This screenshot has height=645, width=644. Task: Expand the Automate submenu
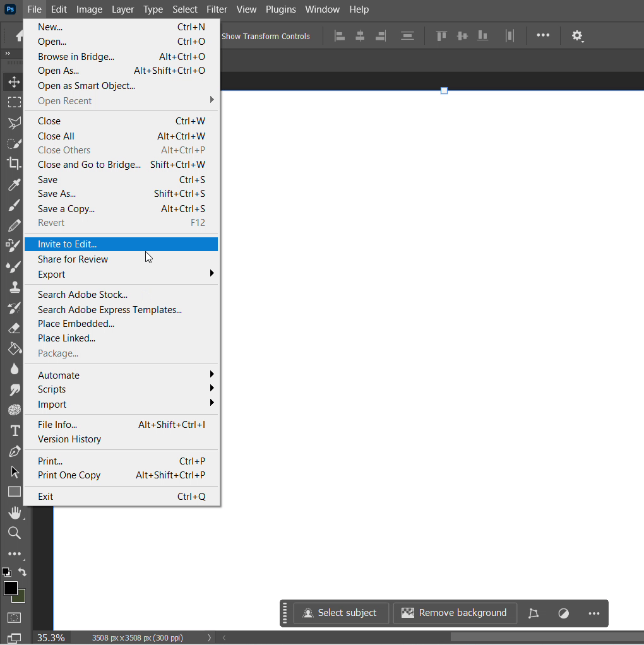[x=121, y=375]
